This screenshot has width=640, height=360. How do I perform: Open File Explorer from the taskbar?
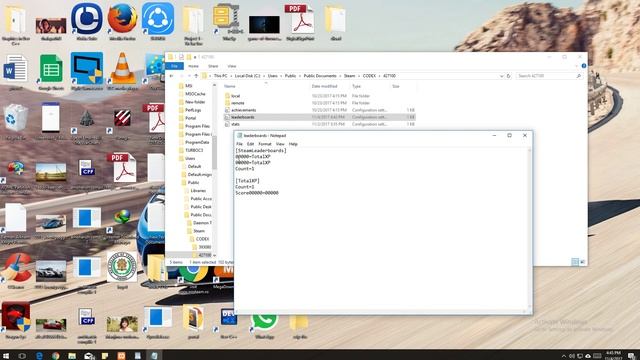(x=72, y=356)
